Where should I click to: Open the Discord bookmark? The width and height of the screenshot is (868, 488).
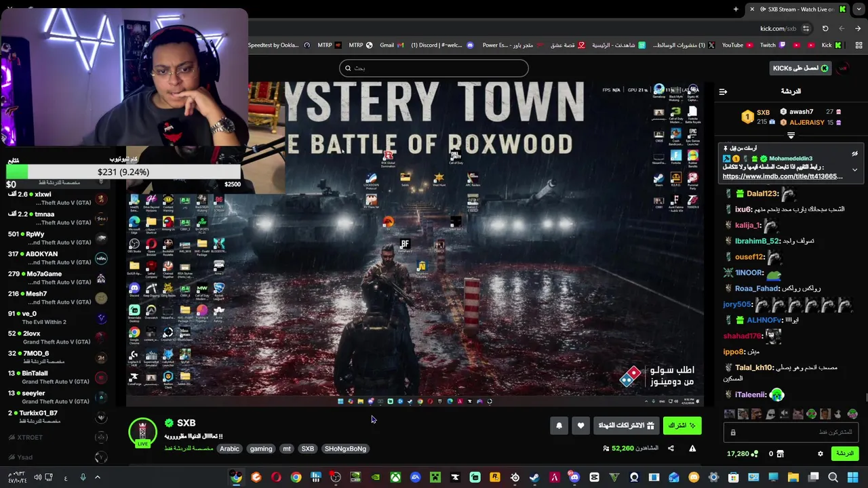click(x=443, y=45)
